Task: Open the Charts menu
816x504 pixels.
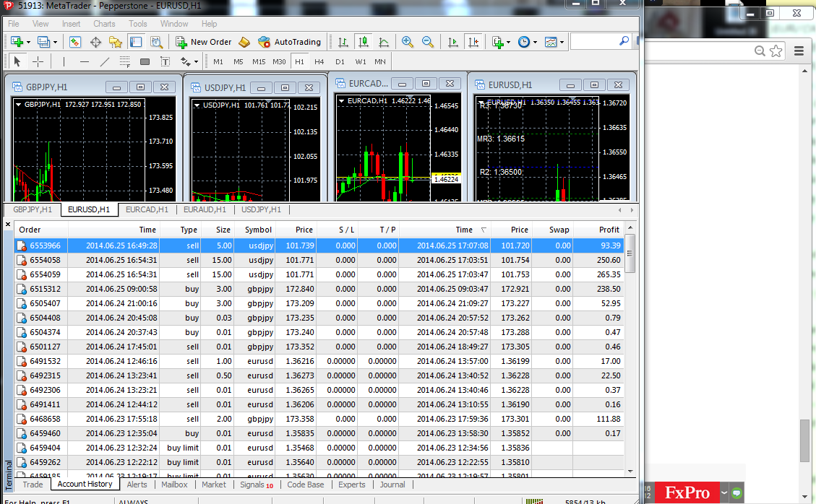Action: 104,24
